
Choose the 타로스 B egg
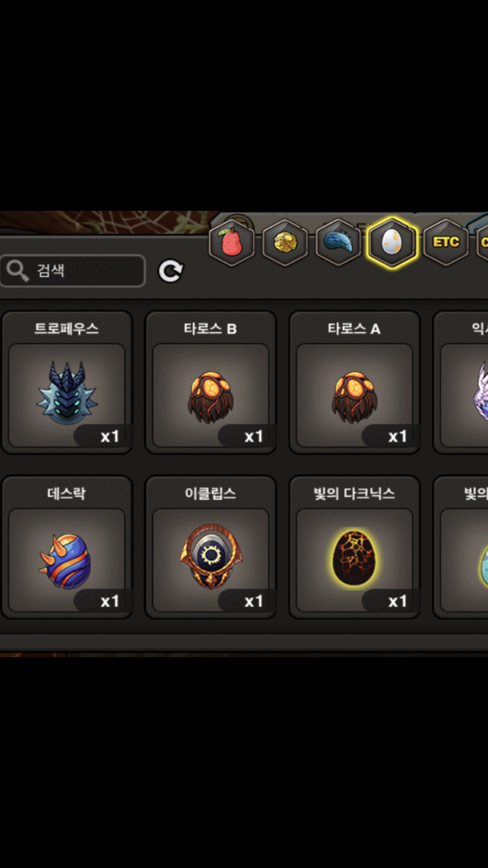tap(210, 383)
